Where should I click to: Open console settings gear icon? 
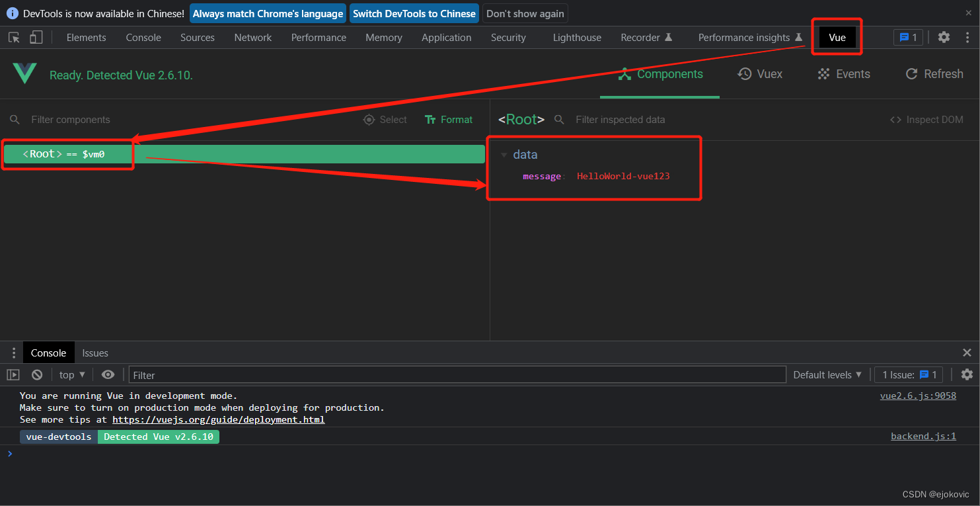[x=967, y=375]
